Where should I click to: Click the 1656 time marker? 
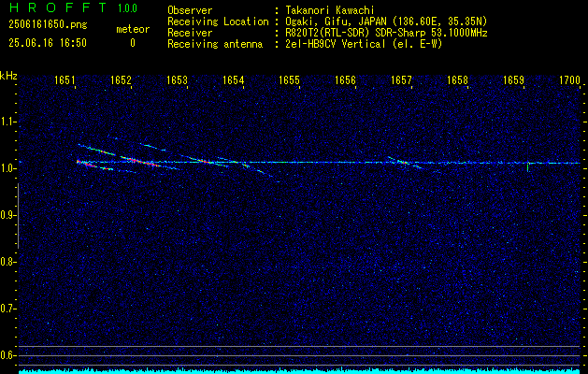coord(345,79)
